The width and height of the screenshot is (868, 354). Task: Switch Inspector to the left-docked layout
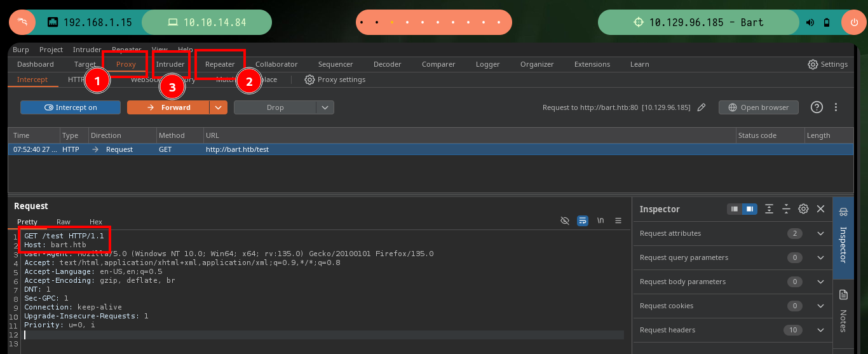(735, 209)
